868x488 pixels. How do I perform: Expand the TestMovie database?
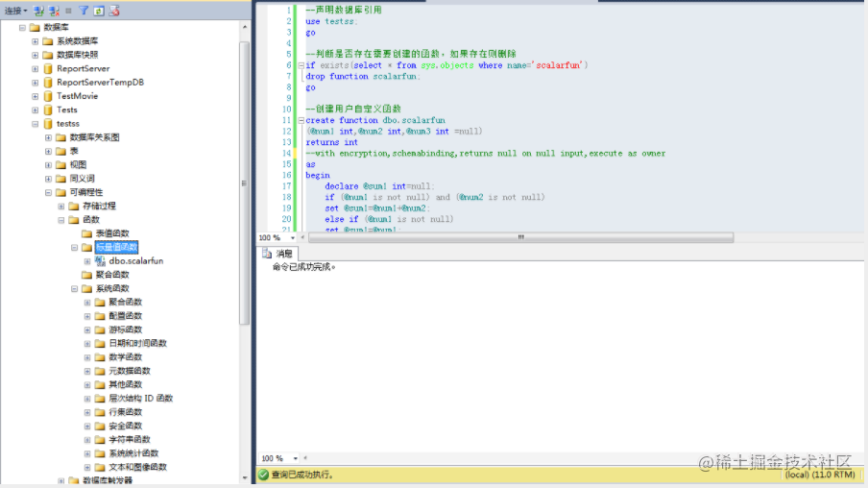(35, 96)
